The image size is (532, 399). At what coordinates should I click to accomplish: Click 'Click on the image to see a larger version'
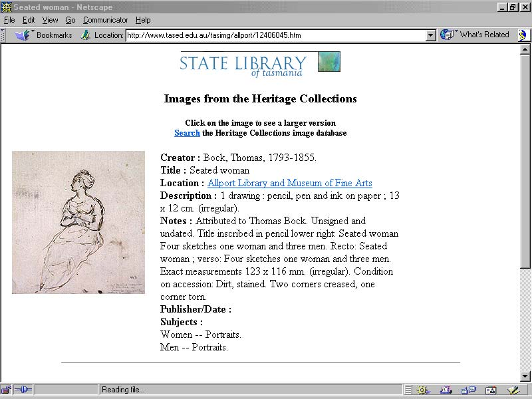[x=260, y=123]
